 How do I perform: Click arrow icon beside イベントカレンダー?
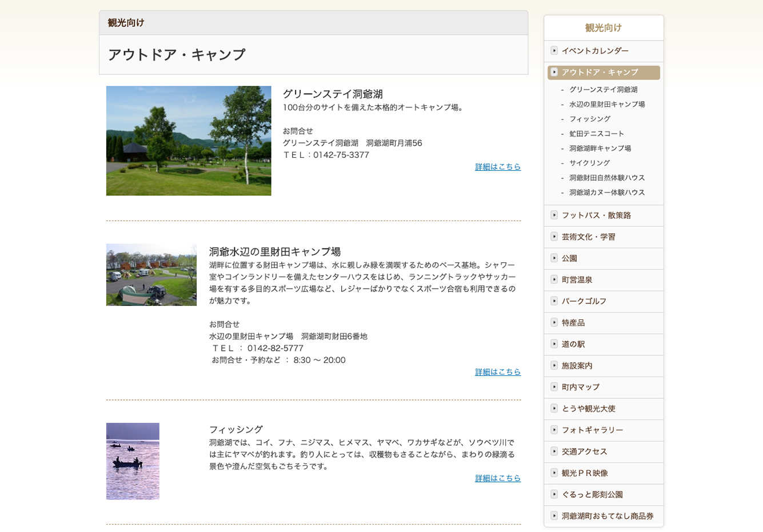click(554, 50)
